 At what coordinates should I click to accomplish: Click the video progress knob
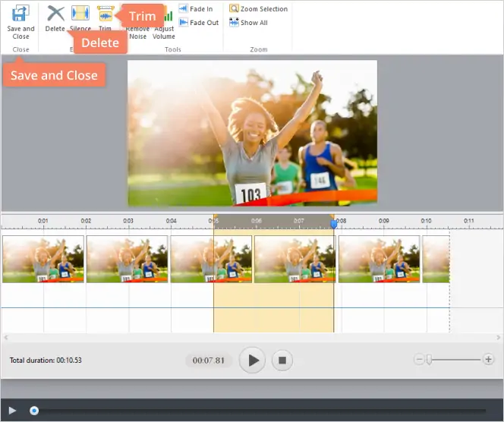click(x=34, y=411)
